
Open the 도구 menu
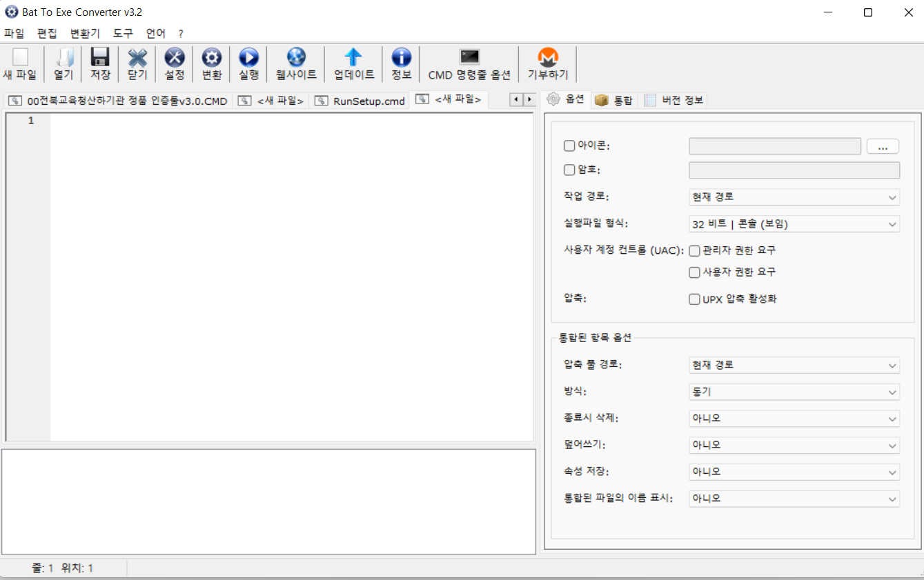[123, 33]
